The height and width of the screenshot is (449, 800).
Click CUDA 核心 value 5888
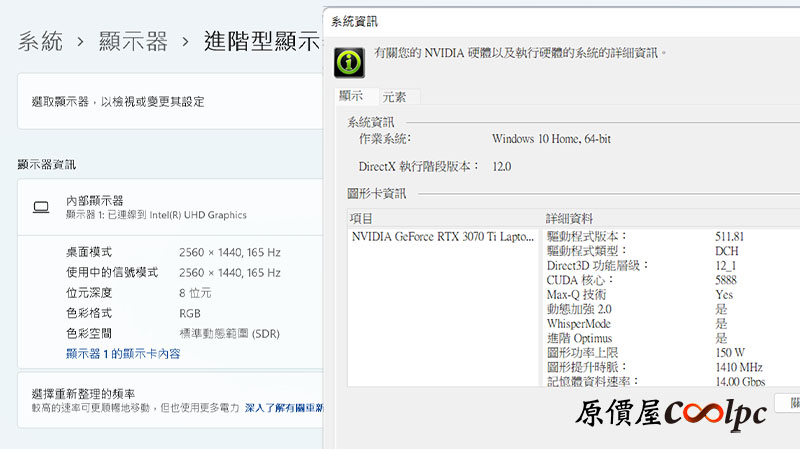[726, 280]
